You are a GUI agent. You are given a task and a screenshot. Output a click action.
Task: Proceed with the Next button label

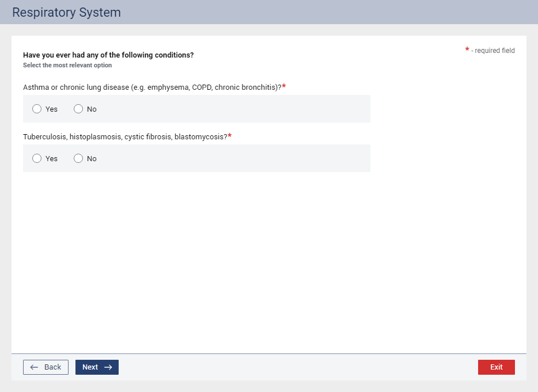coord(90,367)
